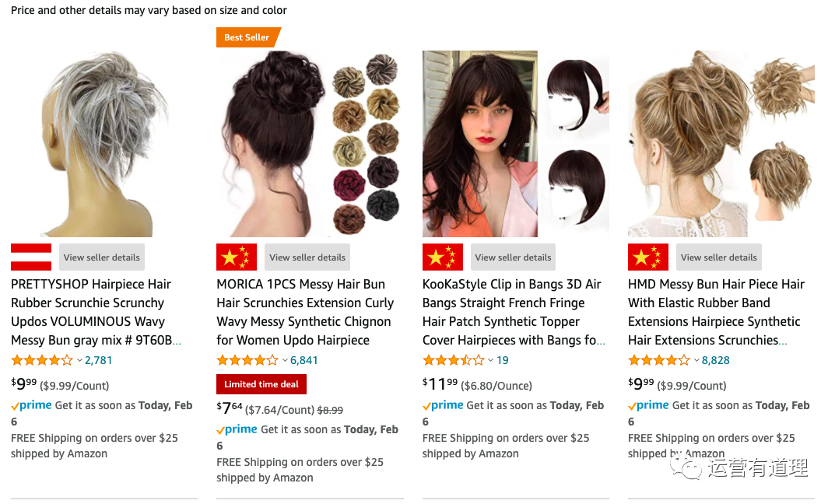This screenshot has width=835, height=504.
Task: Click the China flag icon under KooKaStyle product
Action: tap(443, 257)
